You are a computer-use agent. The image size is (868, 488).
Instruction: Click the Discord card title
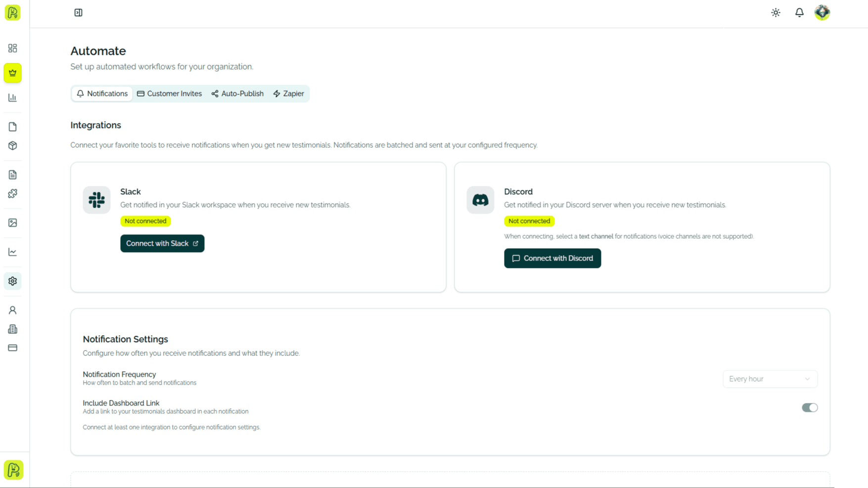coord(518,192)
